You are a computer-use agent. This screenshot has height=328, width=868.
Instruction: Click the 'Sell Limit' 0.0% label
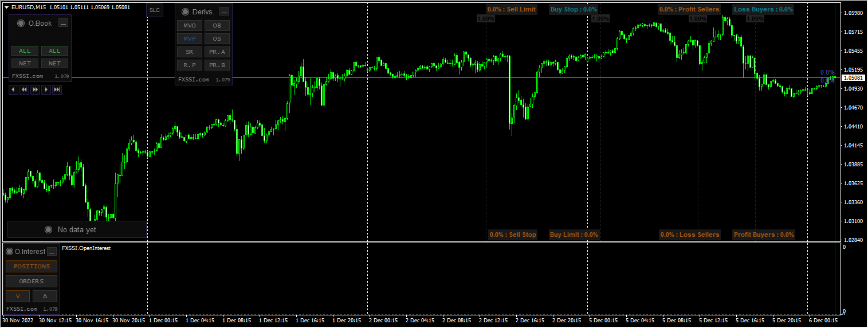(x=512, y=9)
